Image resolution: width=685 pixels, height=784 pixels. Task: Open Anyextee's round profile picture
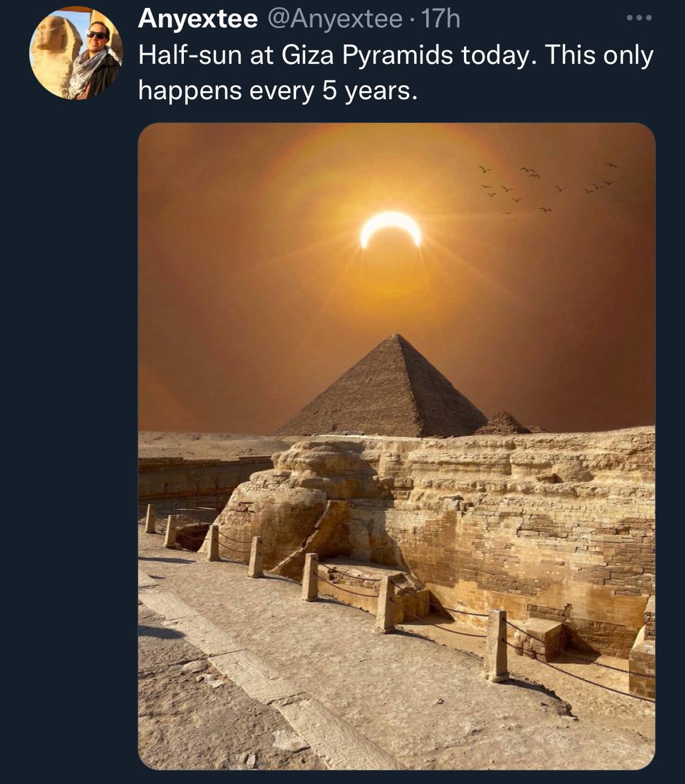[x=76, y=53]
